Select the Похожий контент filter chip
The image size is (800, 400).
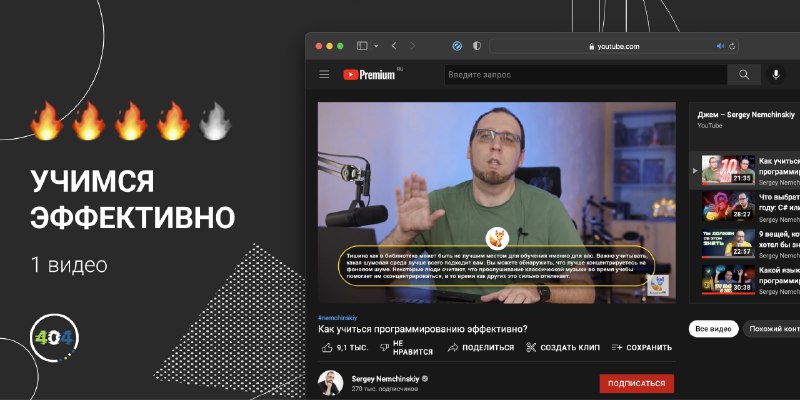pos(772,329)
